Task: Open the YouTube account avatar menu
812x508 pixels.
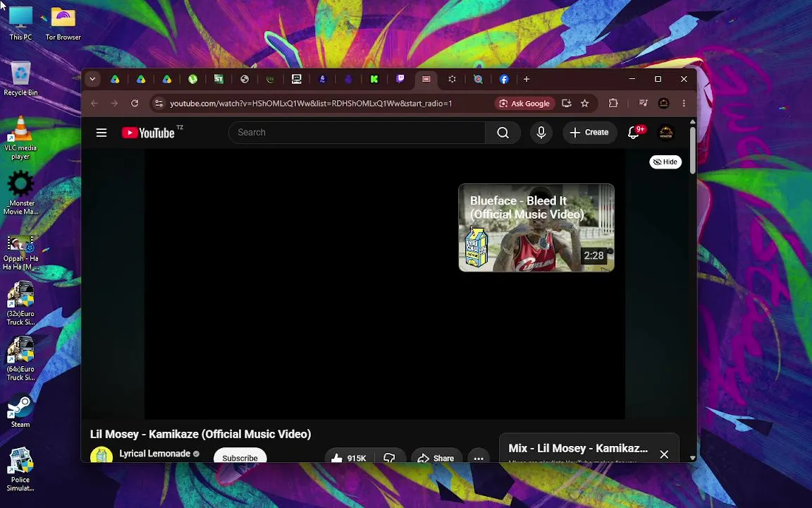Action: click(666, 133)
